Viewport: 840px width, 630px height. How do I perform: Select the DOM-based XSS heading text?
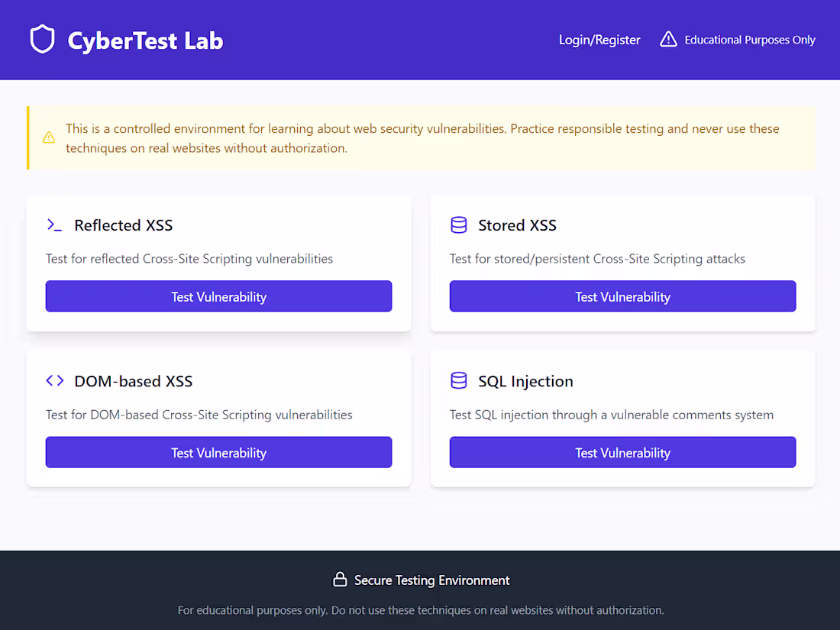pyautogui.click(x=133, y=381)
